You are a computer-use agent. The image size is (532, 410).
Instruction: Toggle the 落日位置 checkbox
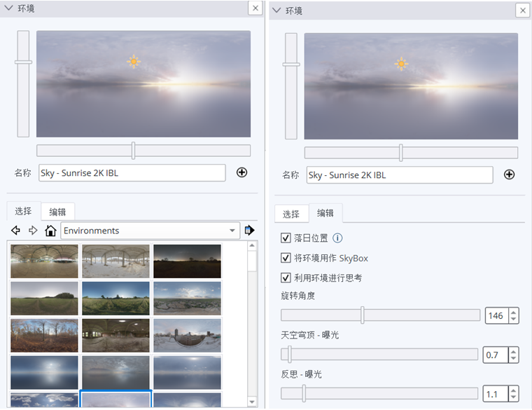click(286, 238)
